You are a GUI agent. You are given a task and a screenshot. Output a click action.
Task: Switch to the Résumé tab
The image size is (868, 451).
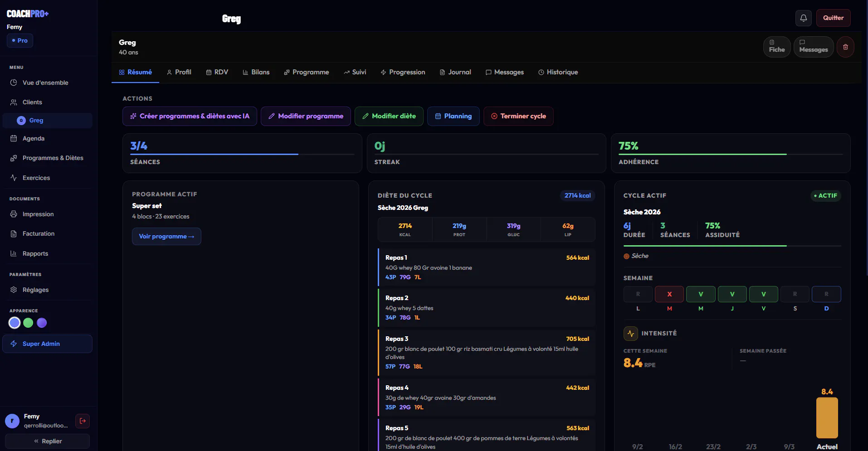click(x=135, y=72)
